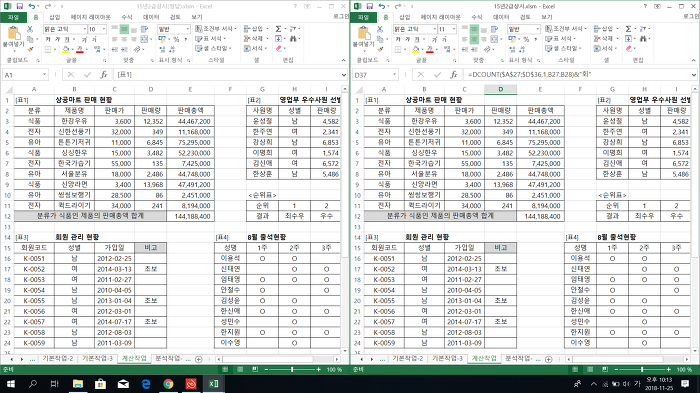Click File button in left window
700x393 pixels.
click(x=13, y=17)
